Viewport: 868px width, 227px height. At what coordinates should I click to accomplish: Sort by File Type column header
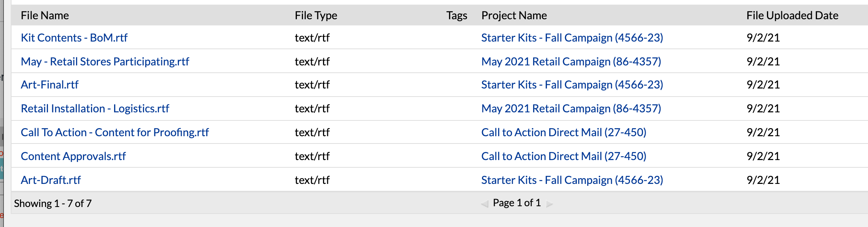point(316,15)
